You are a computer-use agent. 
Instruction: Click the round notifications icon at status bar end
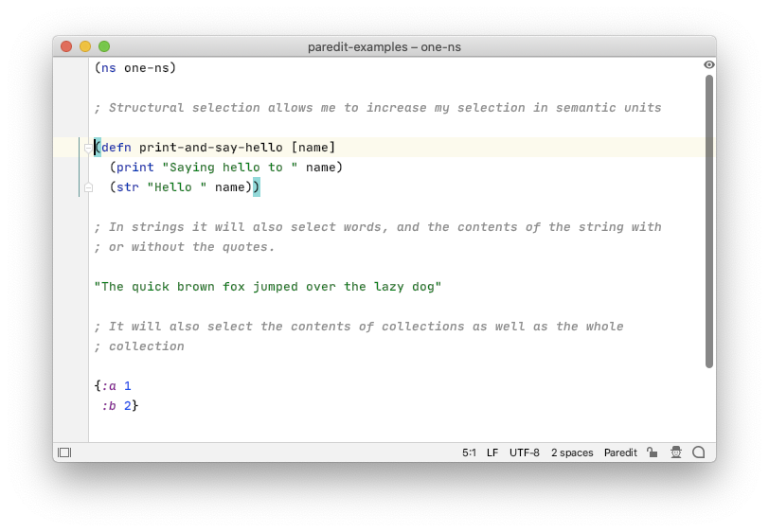coord(698,452)
